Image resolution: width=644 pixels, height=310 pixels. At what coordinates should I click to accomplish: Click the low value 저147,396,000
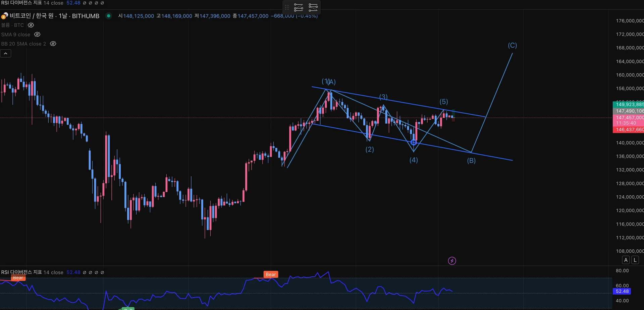point(212,16)
